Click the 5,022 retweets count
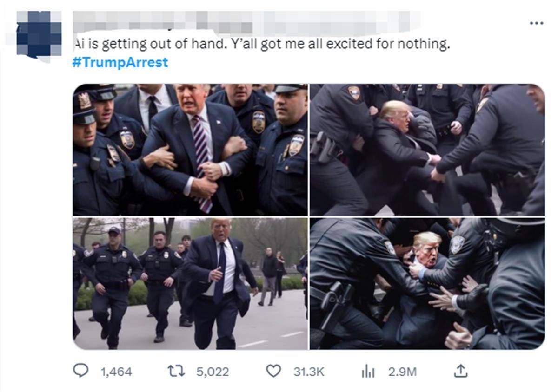Image resolution: width=558 pixels, height=392 pixels. coord(212,372)
